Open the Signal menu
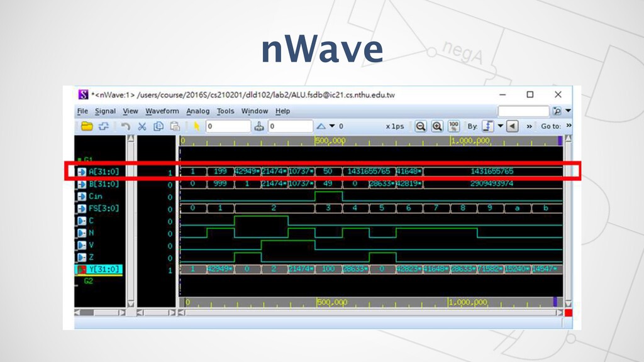 pyautogui.click(x=105, y=111)
